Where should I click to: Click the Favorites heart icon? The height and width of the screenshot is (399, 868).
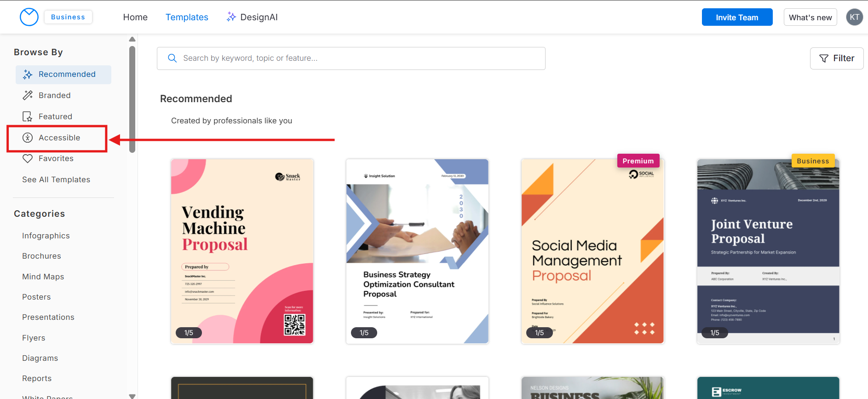tap(28, 159)
